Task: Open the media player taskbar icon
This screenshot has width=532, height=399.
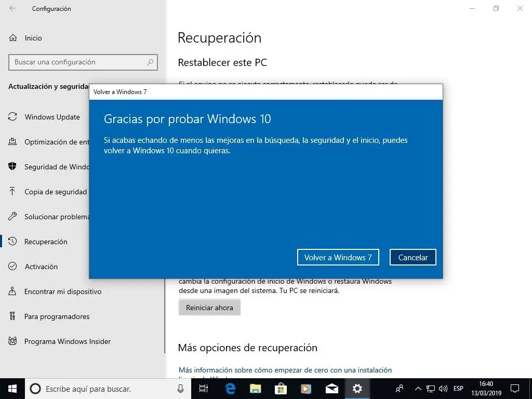Action: [x=306, y=389]
